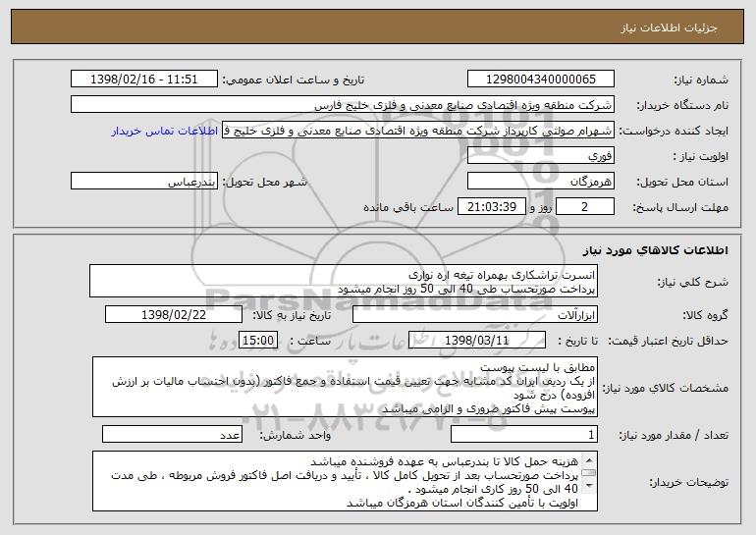Click the label 'گروه کالا:'
Screen dimensions: 756x535
coord(705,315)
